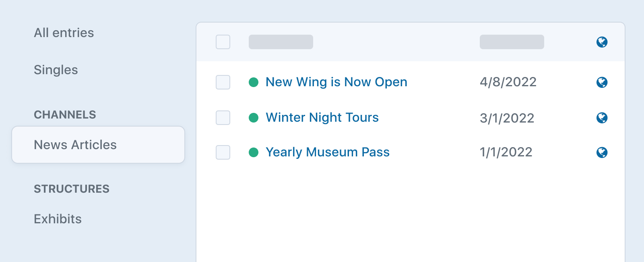Click the green status indicator beside Winter Night Tours
Viewport: 644px width, 262px height.
(254, 117)
